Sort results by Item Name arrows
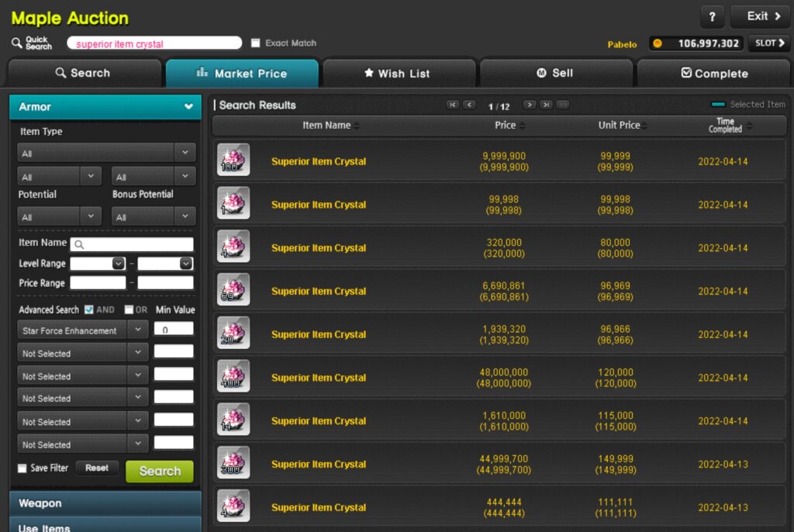Image resolution: width=794 pixels, height=532 pixels. tap(357, 126)
